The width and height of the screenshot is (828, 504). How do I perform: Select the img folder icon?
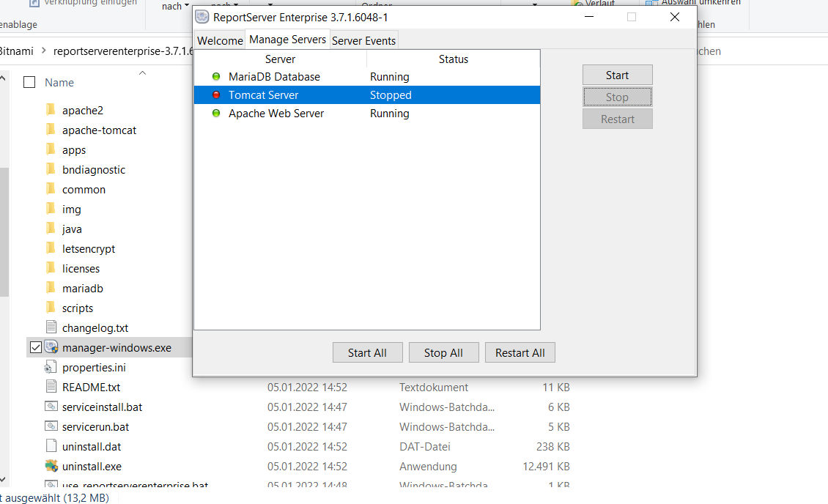click(51, 209)
